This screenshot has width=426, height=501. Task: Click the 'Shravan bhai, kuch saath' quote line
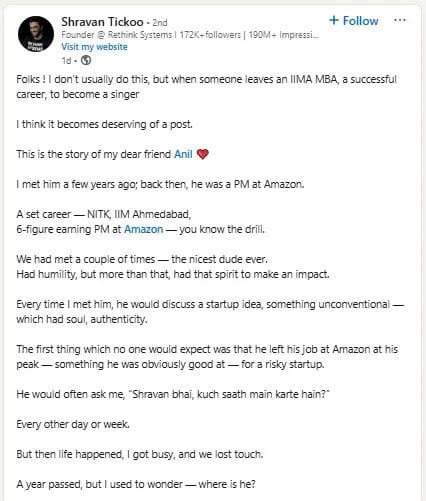173,394
